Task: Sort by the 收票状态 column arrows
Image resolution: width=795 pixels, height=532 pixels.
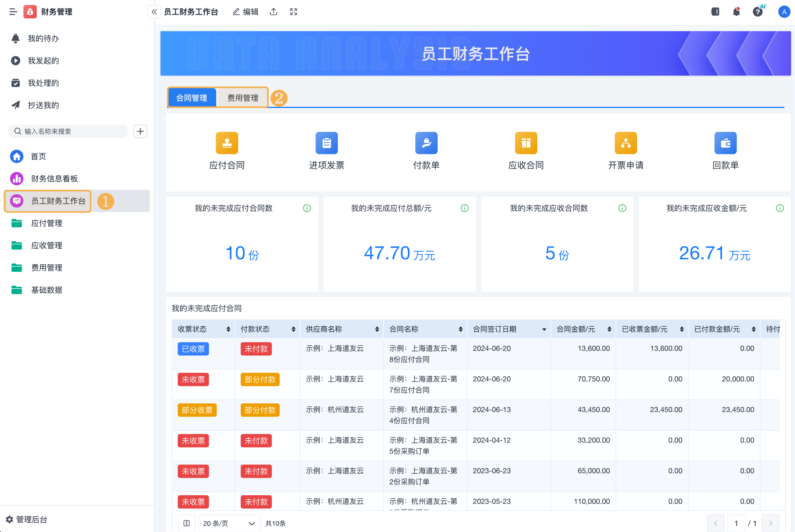Action: 228,329
